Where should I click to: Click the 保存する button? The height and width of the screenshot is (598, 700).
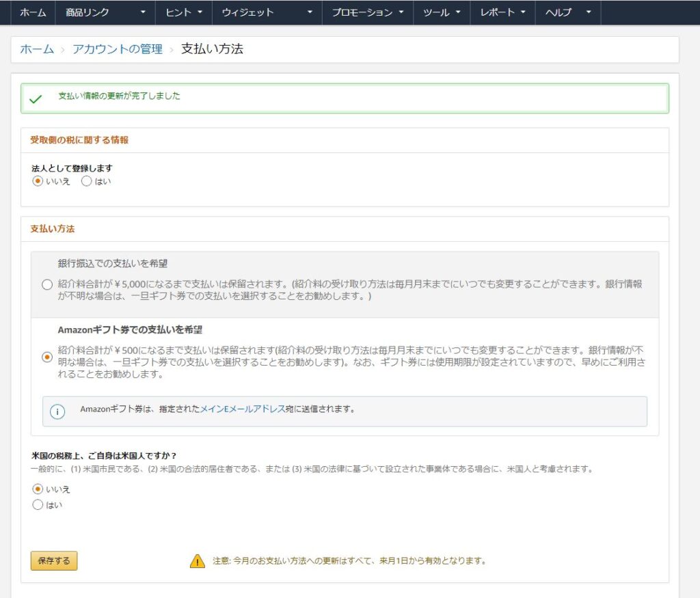54,561
